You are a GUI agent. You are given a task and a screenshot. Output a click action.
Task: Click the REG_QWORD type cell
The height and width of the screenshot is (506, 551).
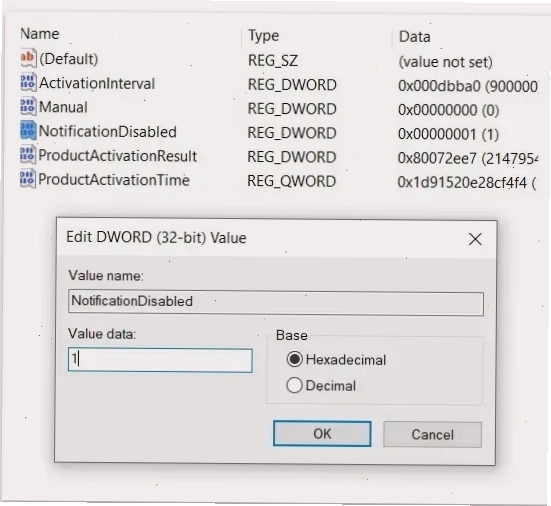[292, 181]
